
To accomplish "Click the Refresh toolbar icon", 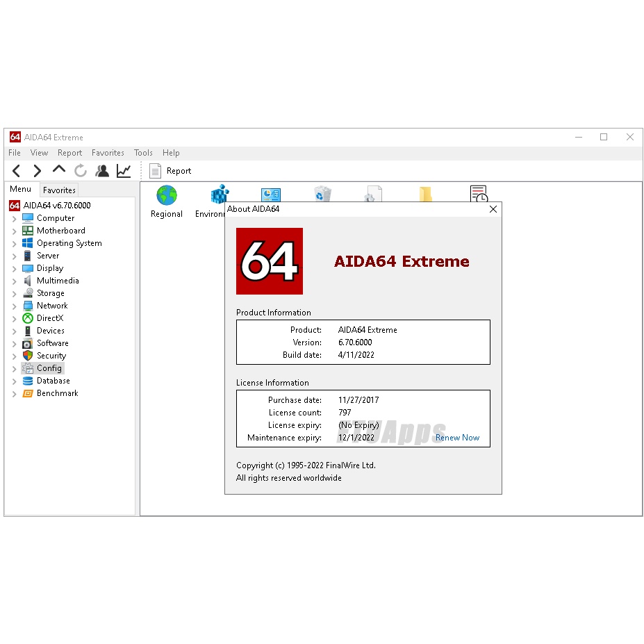I will (81, 171).
